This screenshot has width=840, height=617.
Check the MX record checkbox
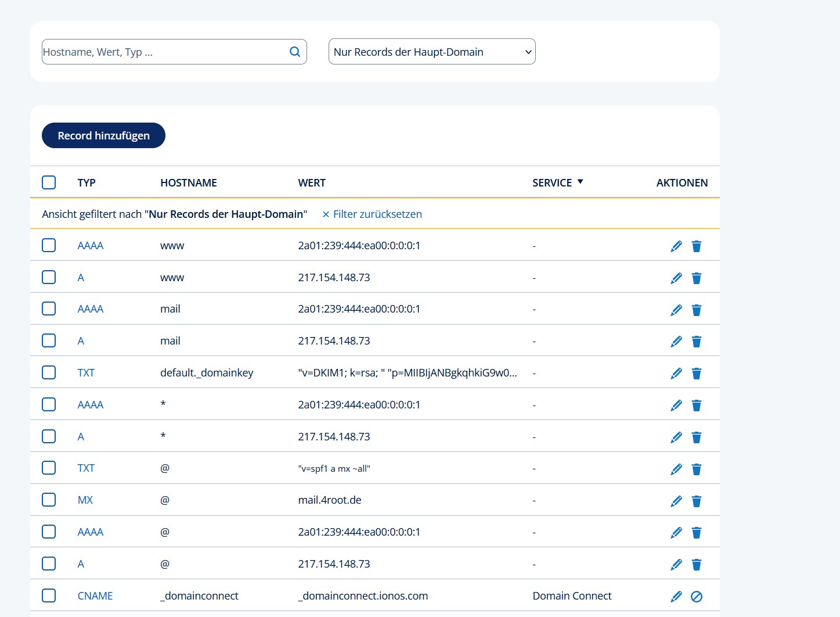click(x=49, y=500)
